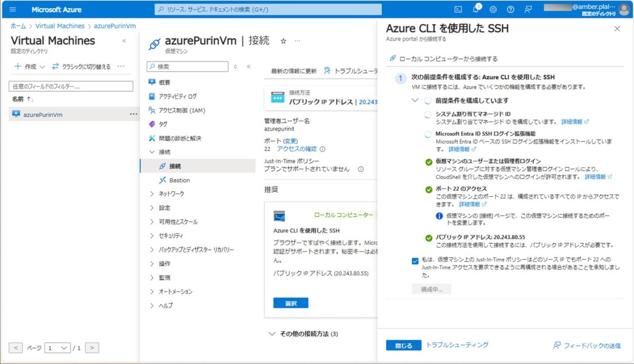Viewport: 634px width, 364px height.
Task: Select azurePurinVm row in the list
Action: [74, 115]
